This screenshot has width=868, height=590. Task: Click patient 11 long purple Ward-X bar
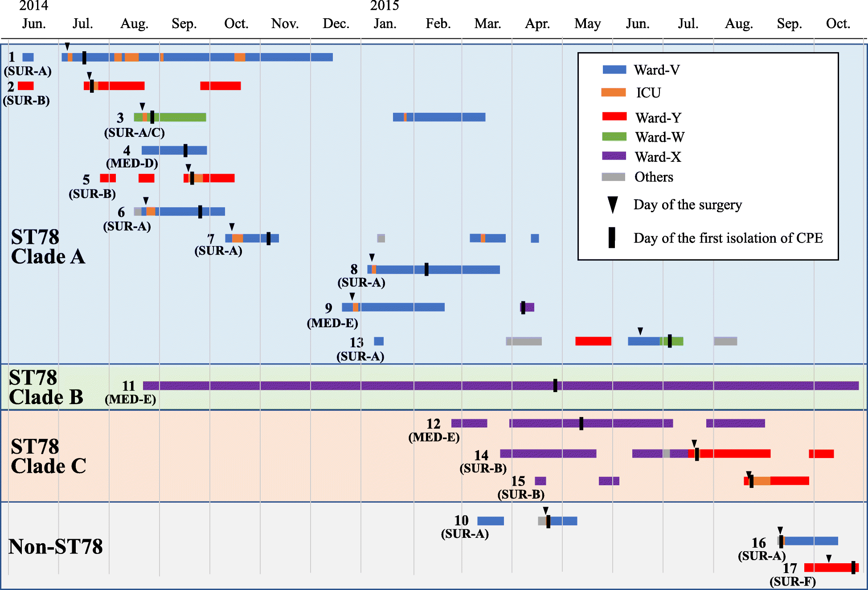coord(501,385)
